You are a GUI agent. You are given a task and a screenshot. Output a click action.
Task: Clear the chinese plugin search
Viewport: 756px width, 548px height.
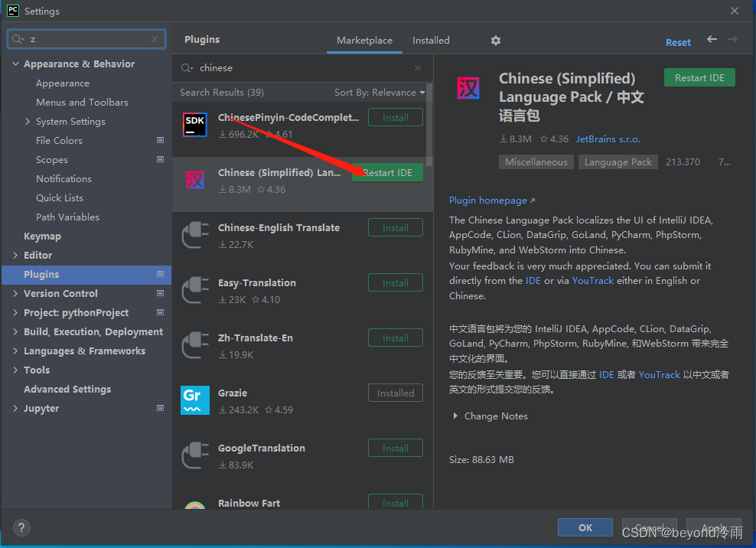click(418, 68)
